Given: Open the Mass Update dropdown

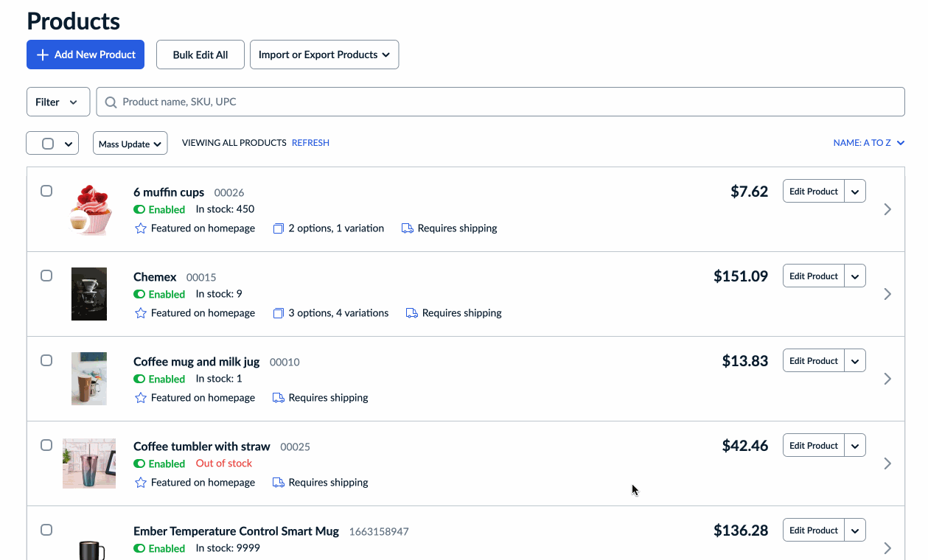Looking at the screenshot, I should [x=130, y=144].
